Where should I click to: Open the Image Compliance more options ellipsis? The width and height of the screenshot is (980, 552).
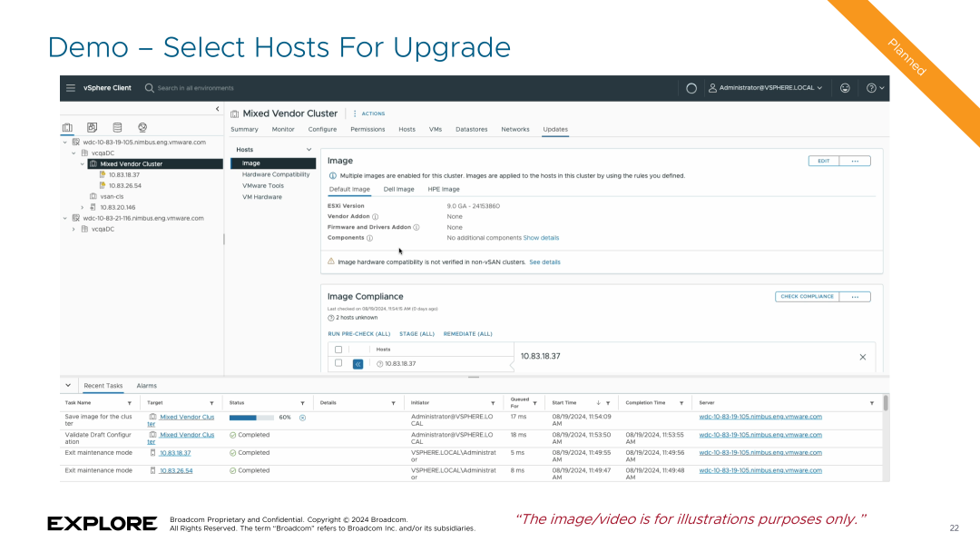click(x=855, y=297)
